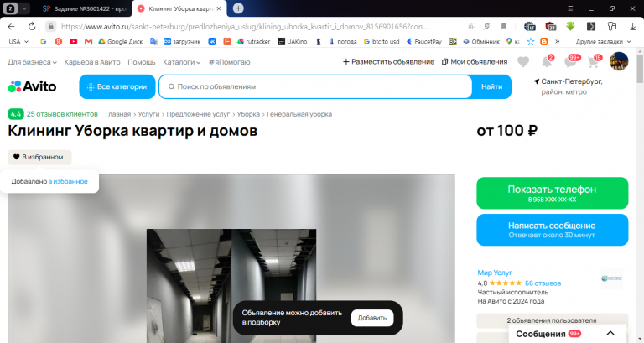Open the Google Диск bookmark

pos(121,41)
